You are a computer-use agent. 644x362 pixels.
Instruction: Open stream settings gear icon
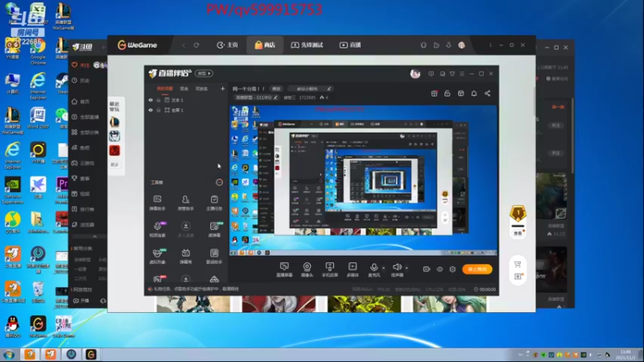coord(452,269)
